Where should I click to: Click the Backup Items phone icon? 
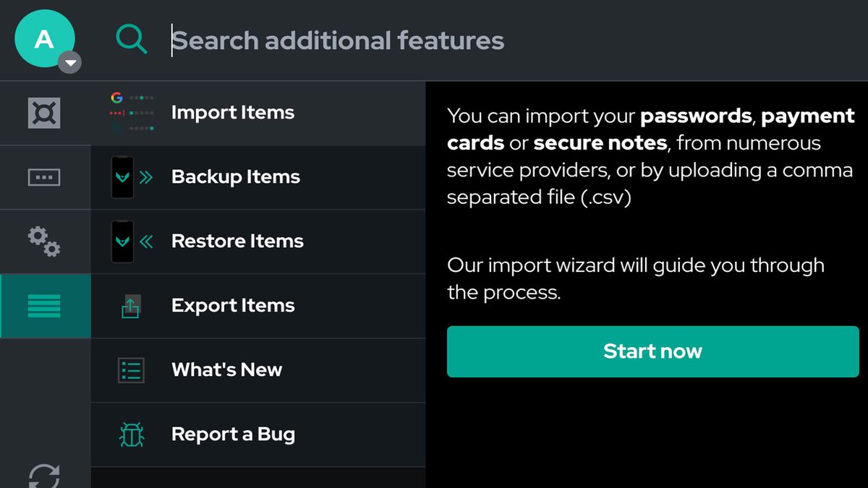122,177
